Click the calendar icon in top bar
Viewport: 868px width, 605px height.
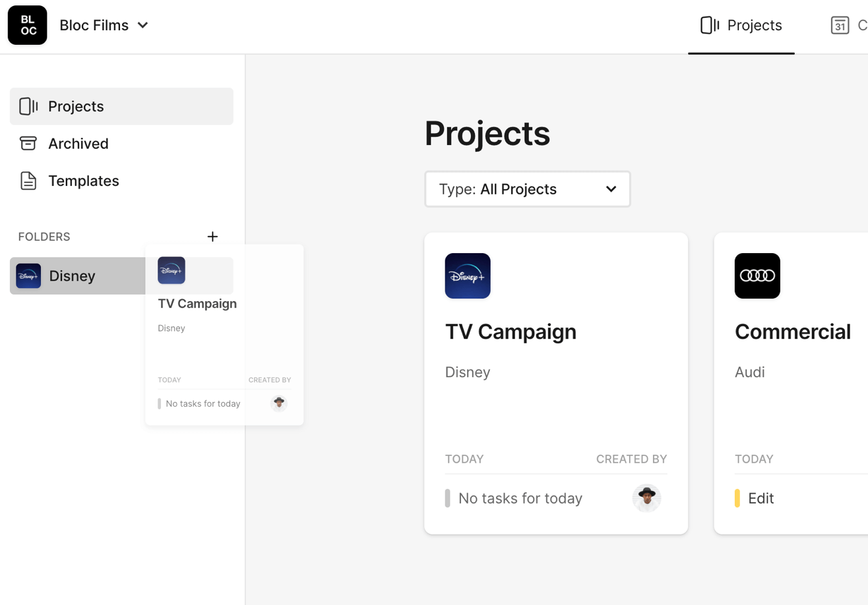tap(839, 26)
